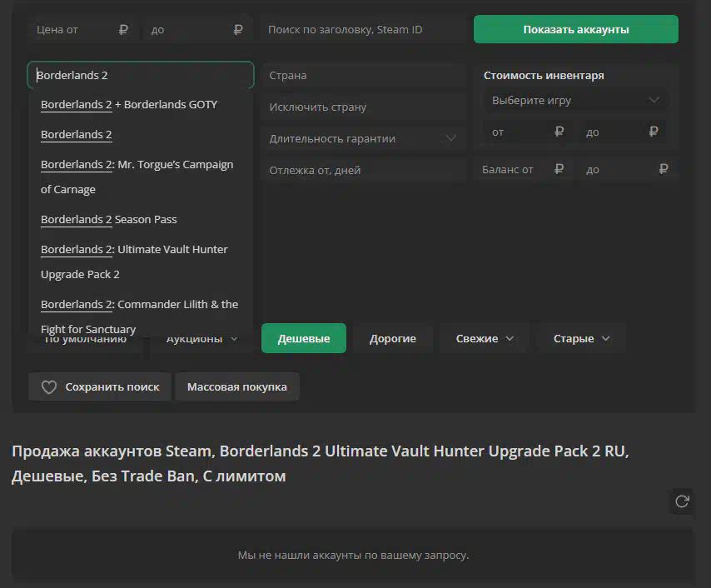
Task: Click the refresh results icon
Action: point(682,501)
